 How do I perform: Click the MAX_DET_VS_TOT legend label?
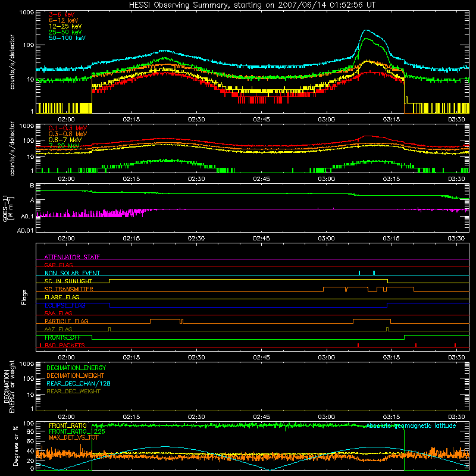[74, 437]
